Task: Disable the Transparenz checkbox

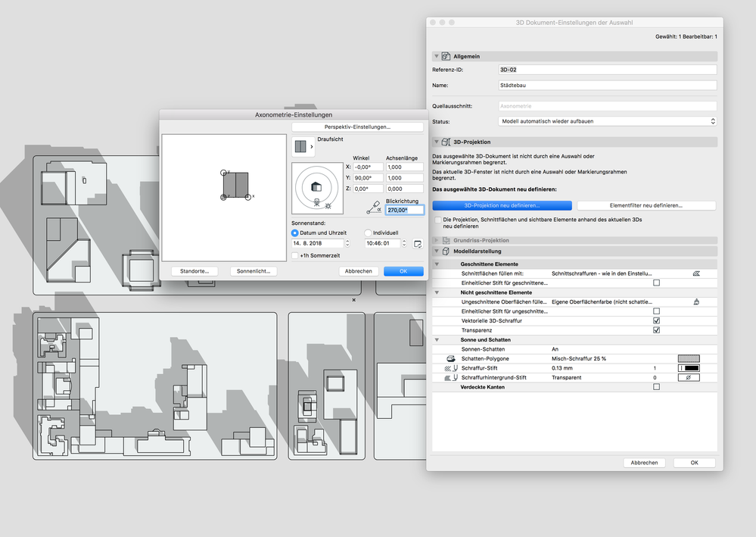Action: point(656,330)
